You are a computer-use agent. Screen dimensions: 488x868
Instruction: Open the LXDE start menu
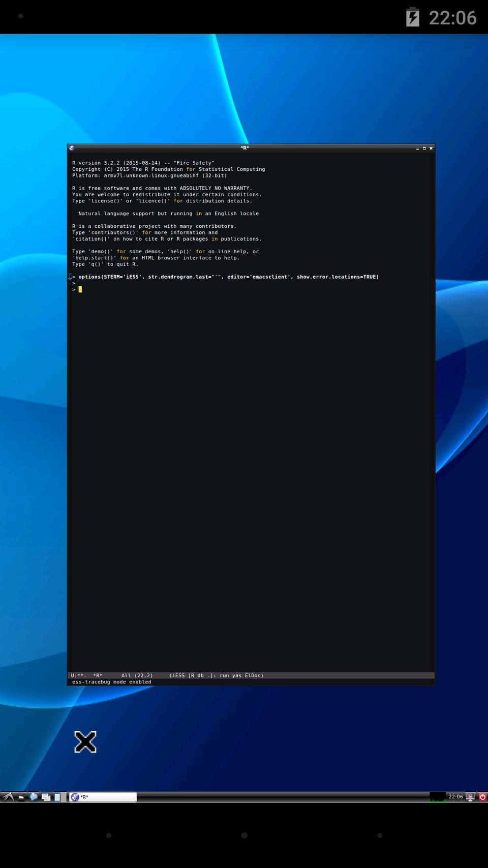click(x=8, y=797)
